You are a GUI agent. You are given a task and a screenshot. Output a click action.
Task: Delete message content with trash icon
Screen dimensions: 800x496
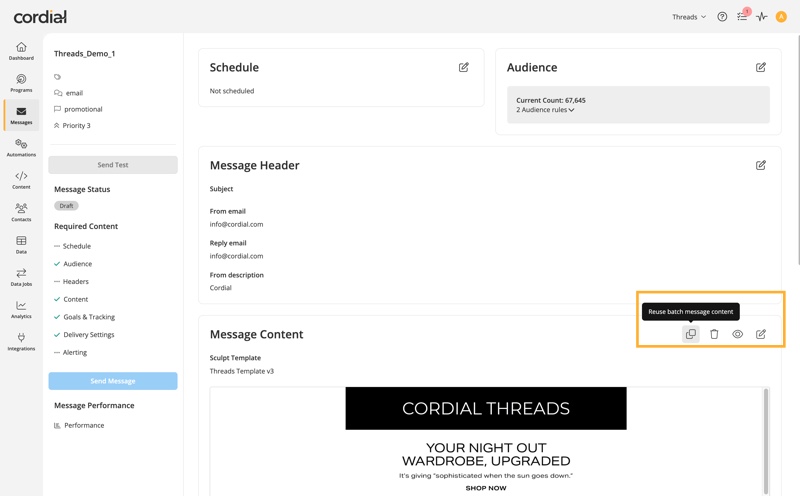[714, 334]
